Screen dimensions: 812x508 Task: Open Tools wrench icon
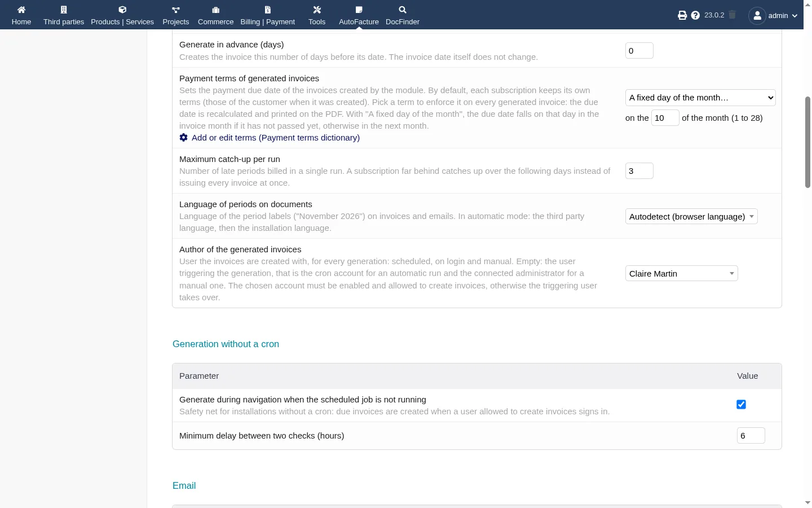click(317, 10)
